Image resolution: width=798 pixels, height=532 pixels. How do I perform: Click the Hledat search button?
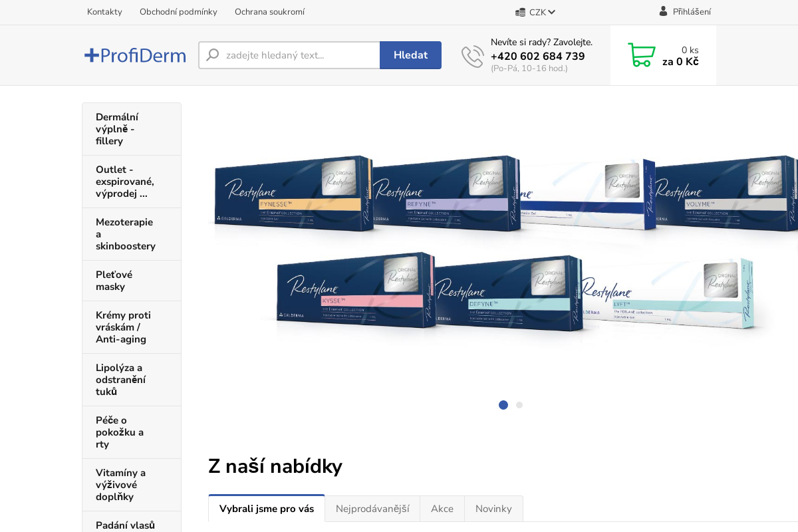(x=410, y=55)
